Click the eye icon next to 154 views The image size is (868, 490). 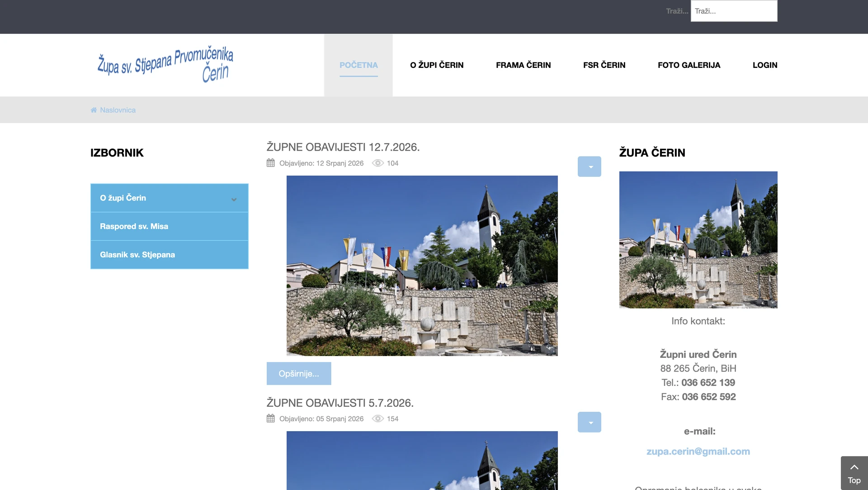pos(378,419)
